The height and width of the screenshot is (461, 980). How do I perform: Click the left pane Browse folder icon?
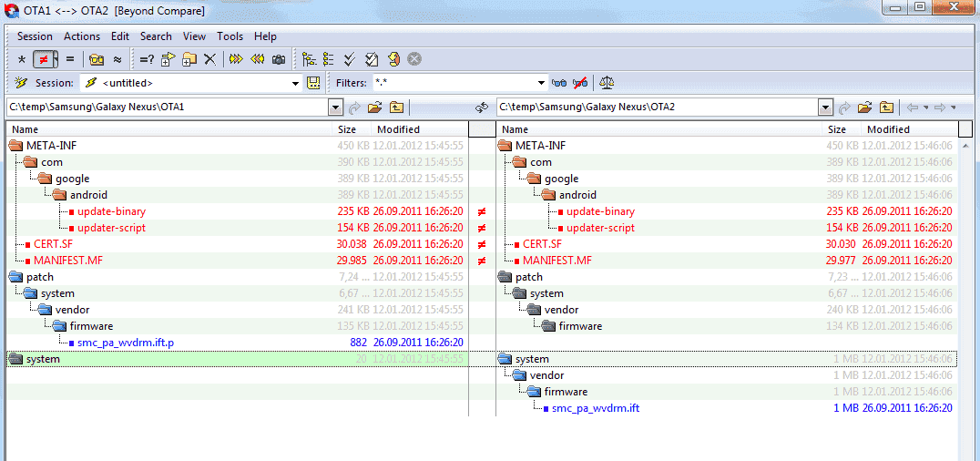point(374,107)
